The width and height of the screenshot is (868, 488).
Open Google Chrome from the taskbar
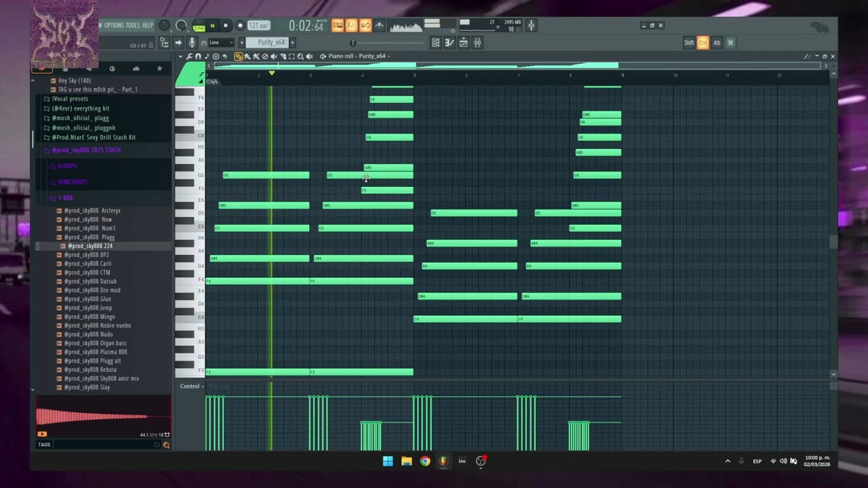click(x=425, y=461)
